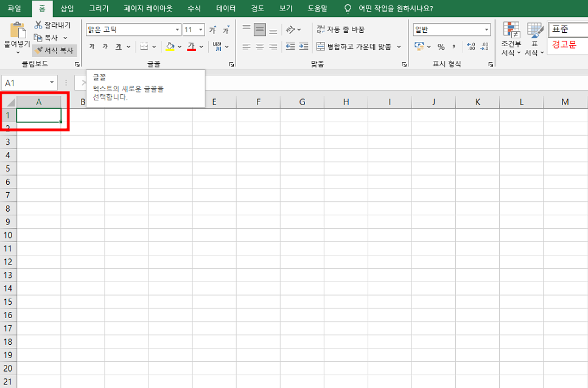Viewport: 588px width, 388px height.
Task: Switch to the Draw (그리기) tab
Action: pyautogui.click(x=99, y=9)
